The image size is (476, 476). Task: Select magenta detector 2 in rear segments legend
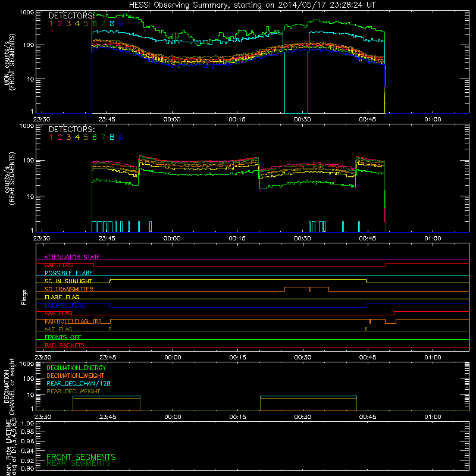60,137
